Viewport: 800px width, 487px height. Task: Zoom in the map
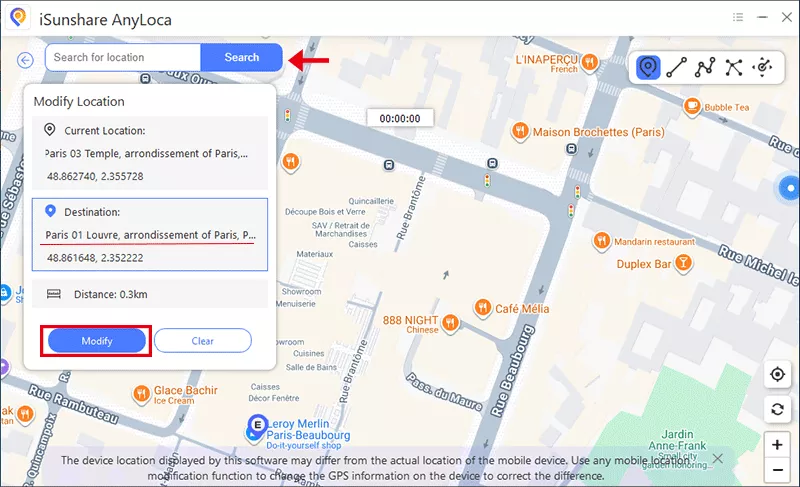pos(777,444)
